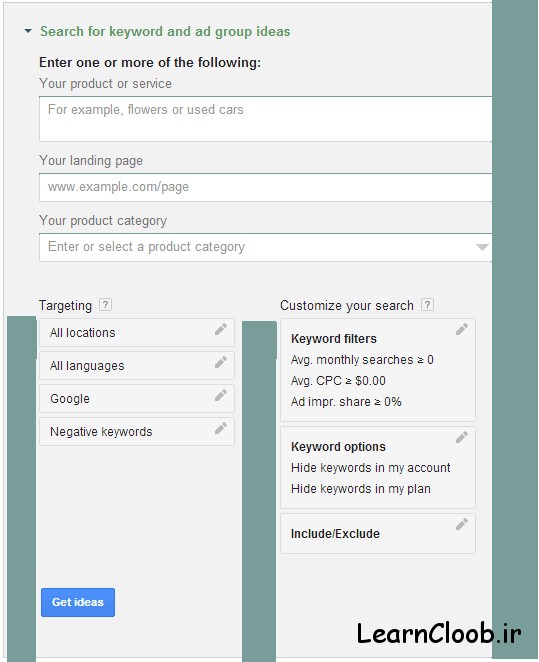The width and height of the screenshot is (539, 662).
Task: Collapse the Search for keyword section triangle
Action: [28, 31]
